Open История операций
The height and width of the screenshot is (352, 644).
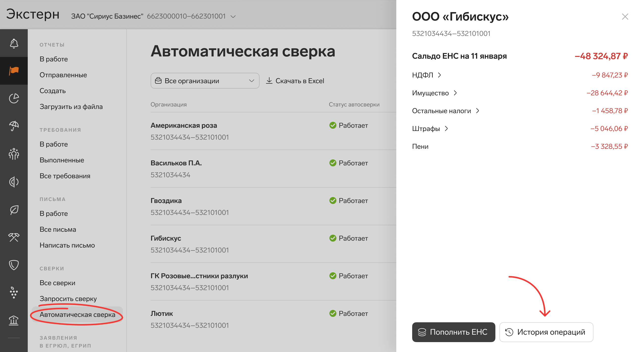pyautogui.click(x=546, y=332)
